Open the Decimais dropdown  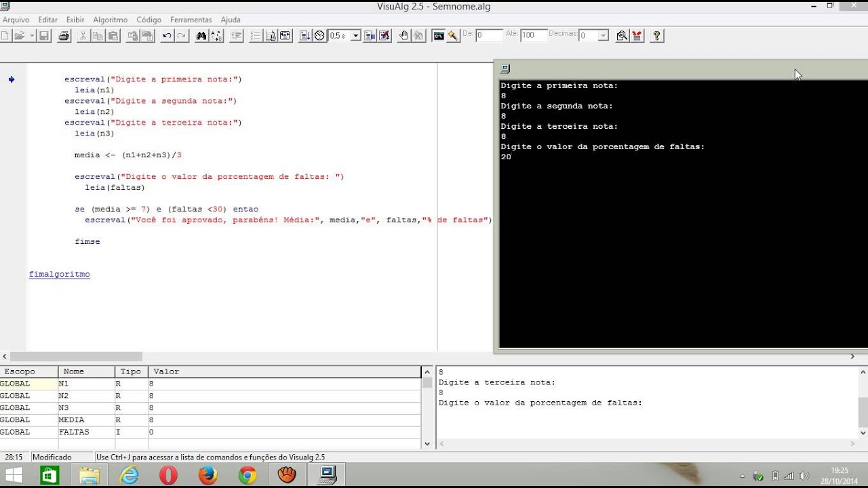(x=604, y=35)
